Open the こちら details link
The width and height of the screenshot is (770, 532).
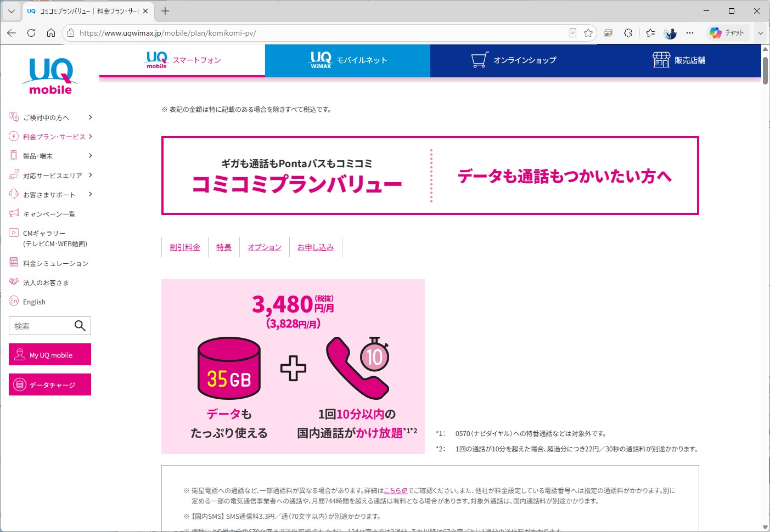click(395, 491)
